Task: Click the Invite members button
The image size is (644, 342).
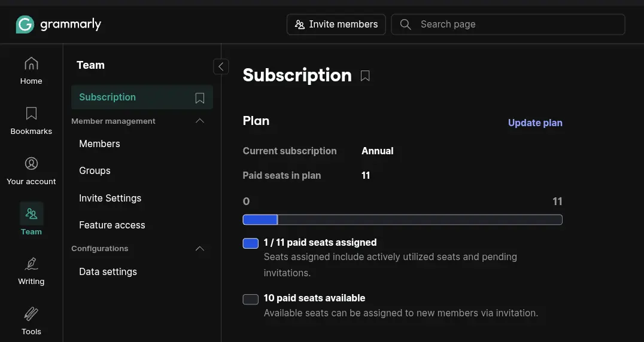Action: coord(336,25)
